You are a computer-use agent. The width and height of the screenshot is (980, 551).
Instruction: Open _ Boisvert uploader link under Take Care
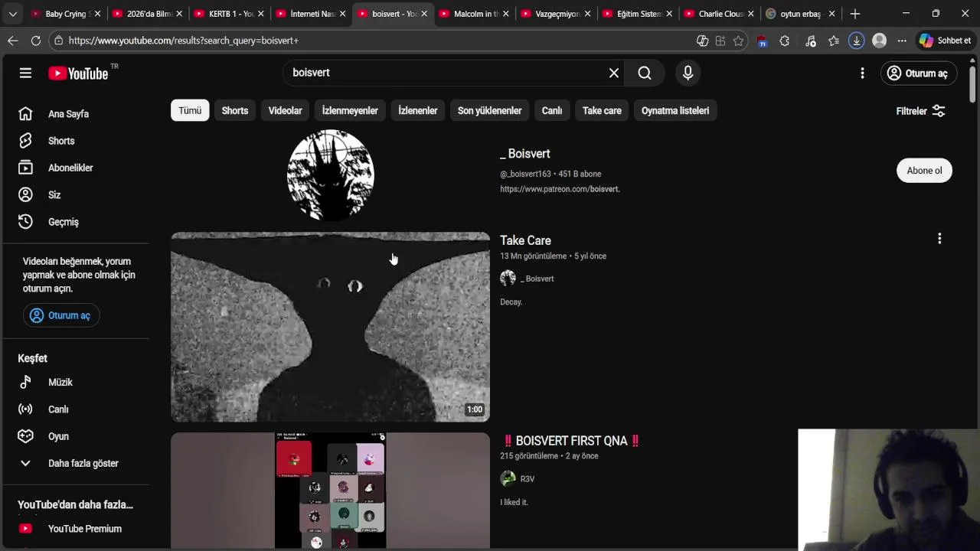(x=537, y=279)
